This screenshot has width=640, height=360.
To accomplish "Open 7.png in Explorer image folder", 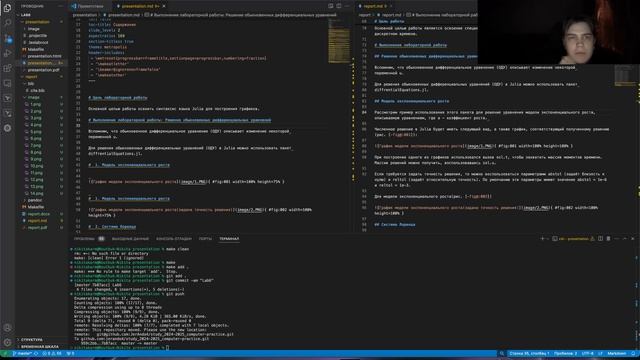I will 36,145.
